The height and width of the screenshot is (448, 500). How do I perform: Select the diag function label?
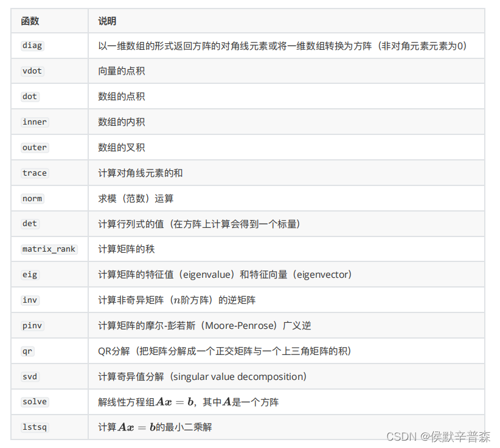[32, 46]
